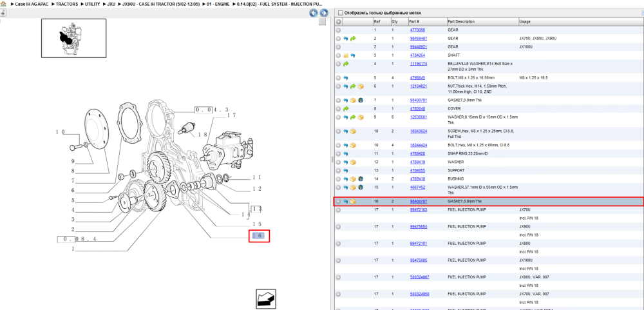Click the blue arrow icon on SCREW row 16043624
The image size is (644, 310).
346,131
